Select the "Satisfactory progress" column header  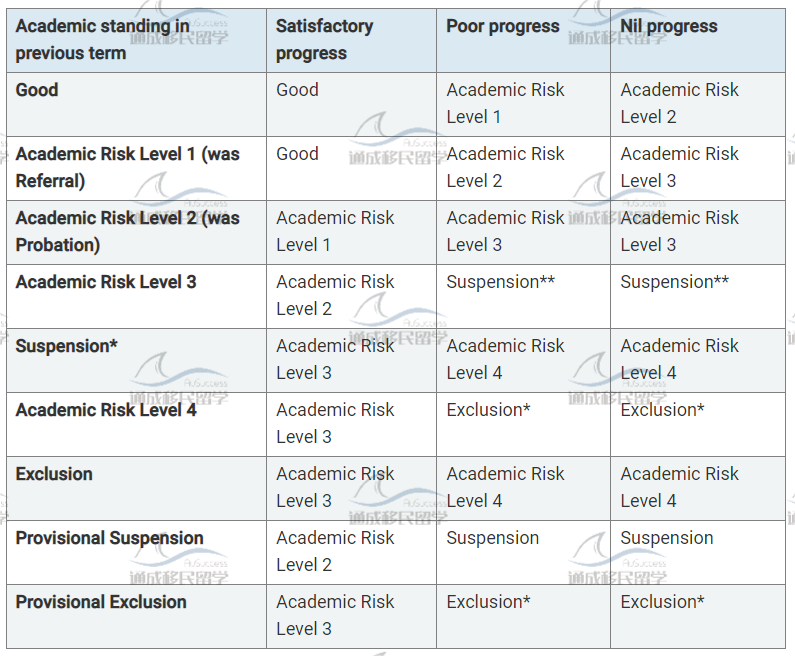click(x=324, y=40)
